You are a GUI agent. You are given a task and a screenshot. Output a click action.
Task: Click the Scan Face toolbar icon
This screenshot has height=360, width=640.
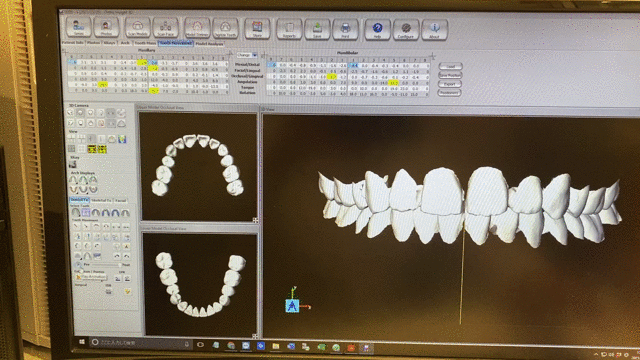point(166,27)
